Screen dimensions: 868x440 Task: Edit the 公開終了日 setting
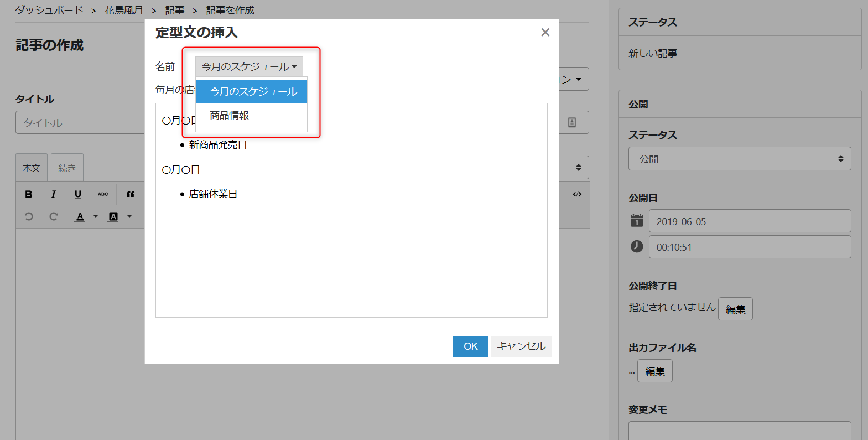pyautogui.click(x=735, y=309)
